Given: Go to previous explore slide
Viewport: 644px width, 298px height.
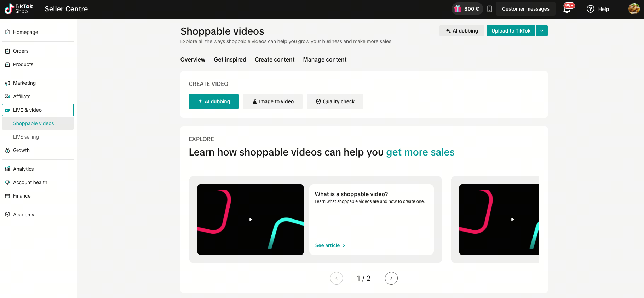Looking at the screenshot, I should pos(337,278).
